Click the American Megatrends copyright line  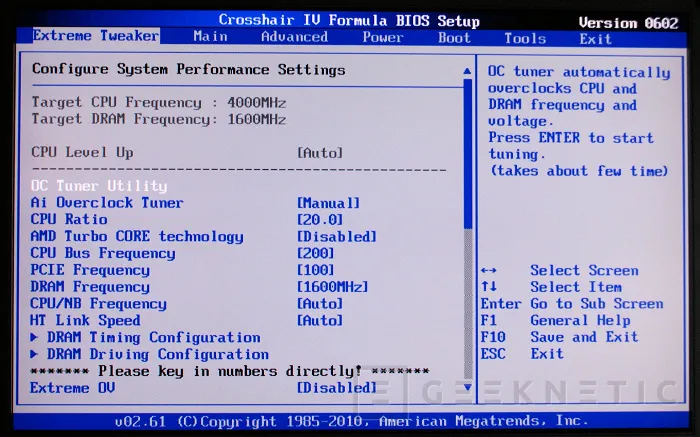[x=351, y=421]
